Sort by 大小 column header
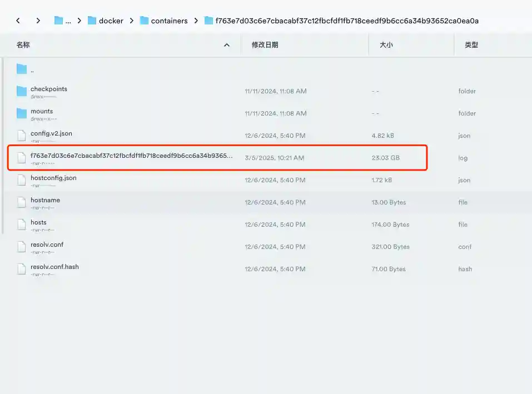The height and width of the screenshot is (394, 532). click(x=386, y=45)
